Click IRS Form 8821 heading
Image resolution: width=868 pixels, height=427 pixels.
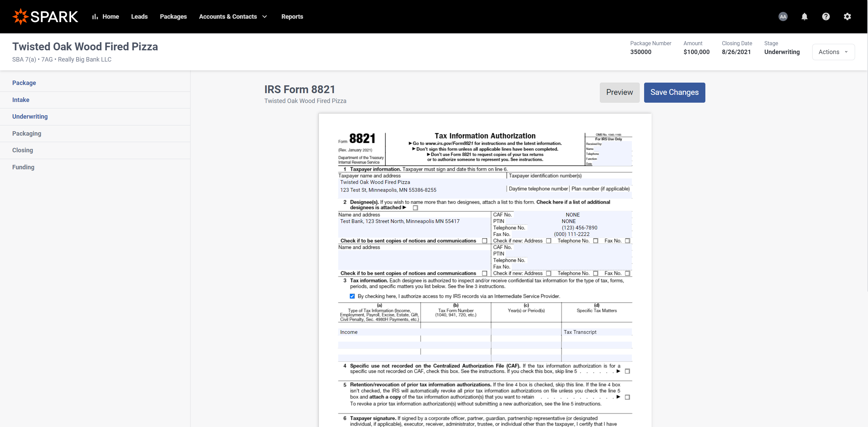(x=300, y=89)
